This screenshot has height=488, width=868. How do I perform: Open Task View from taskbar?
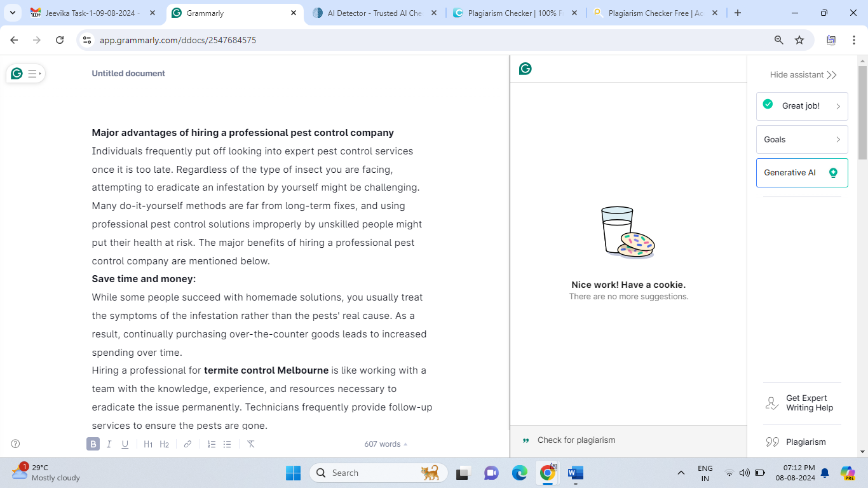(463, 473)
